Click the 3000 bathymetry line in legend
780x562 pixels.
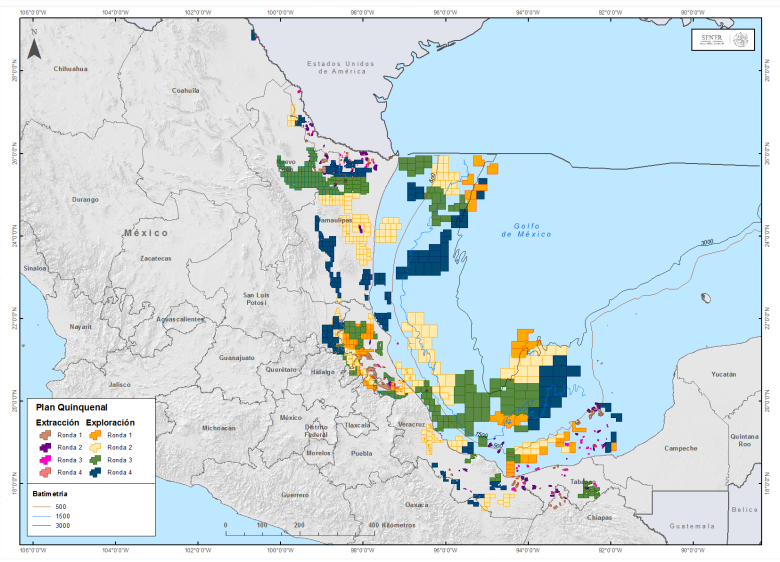(x=42, y=525)
